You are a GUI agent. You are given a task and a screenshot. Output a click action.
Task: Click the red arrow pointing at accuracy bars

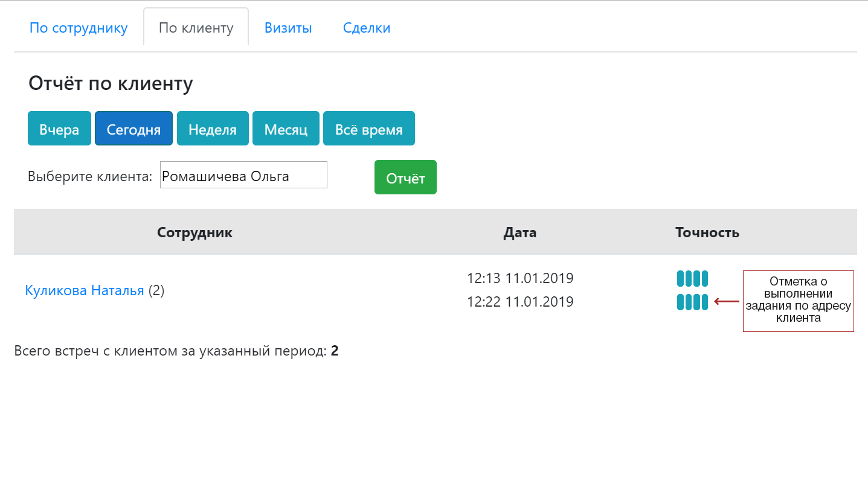coord(727,301)
